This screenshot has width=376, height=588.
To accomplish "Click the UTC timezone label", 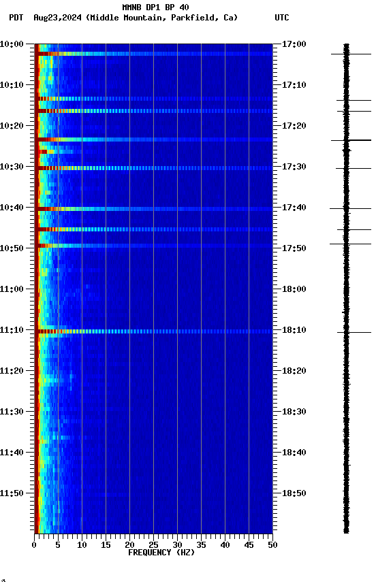I will coord(282,18).
